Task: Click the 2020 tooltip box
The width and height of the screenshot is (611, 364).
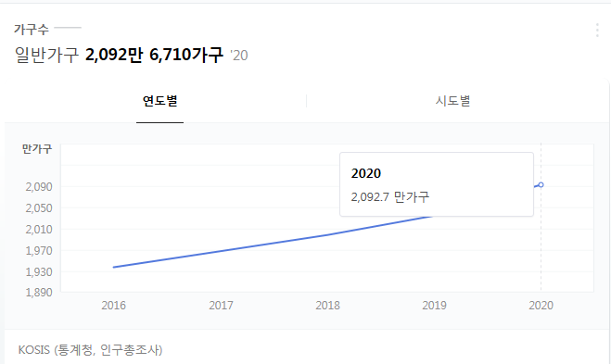Action: pyautogui.click(x=437, y=184)
